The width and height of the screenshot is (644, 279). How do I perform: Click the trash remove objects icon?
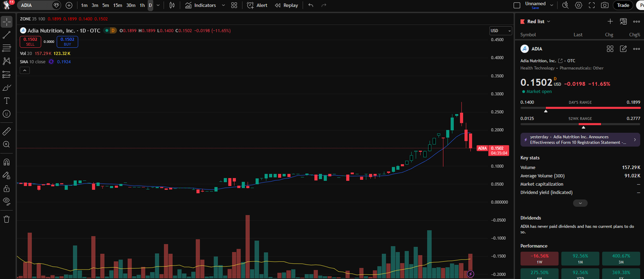pos(6,219)
